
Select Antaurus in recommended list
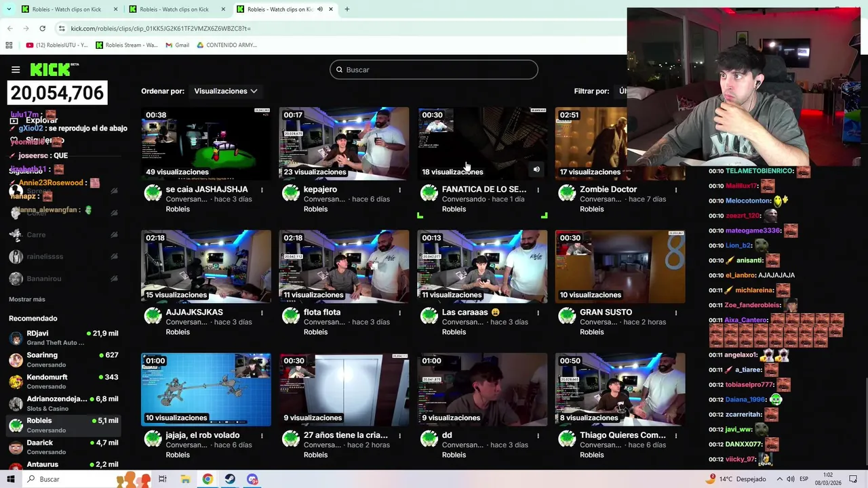[x=64, y=465]
